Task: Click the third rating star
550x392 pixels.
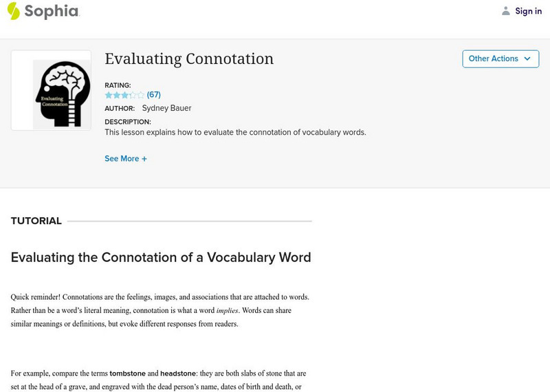Action: coord(124,95)
